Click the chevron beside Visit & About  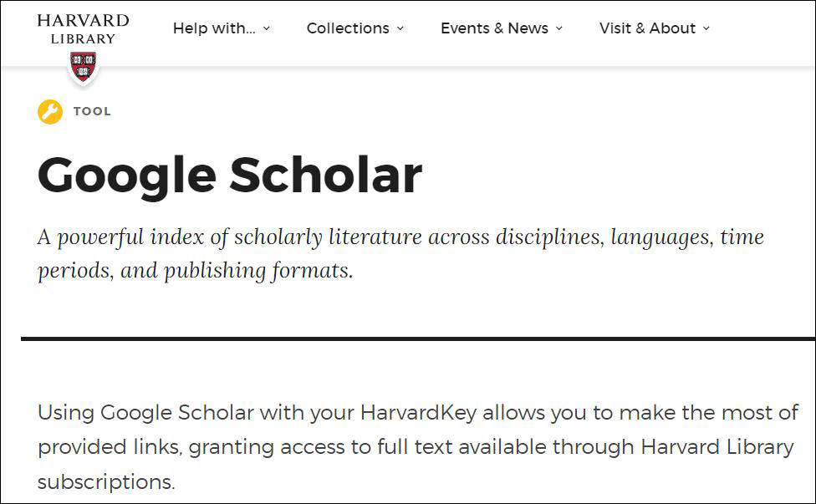click(706, 28)
